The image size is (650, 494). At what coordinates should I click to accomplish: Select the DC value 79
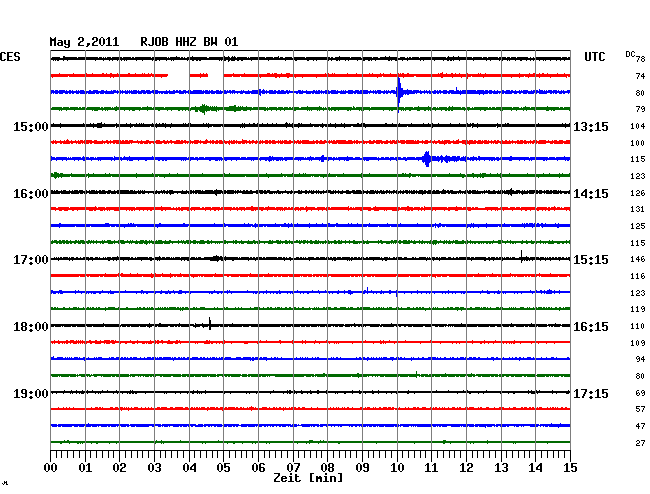[x=640, y=109]
